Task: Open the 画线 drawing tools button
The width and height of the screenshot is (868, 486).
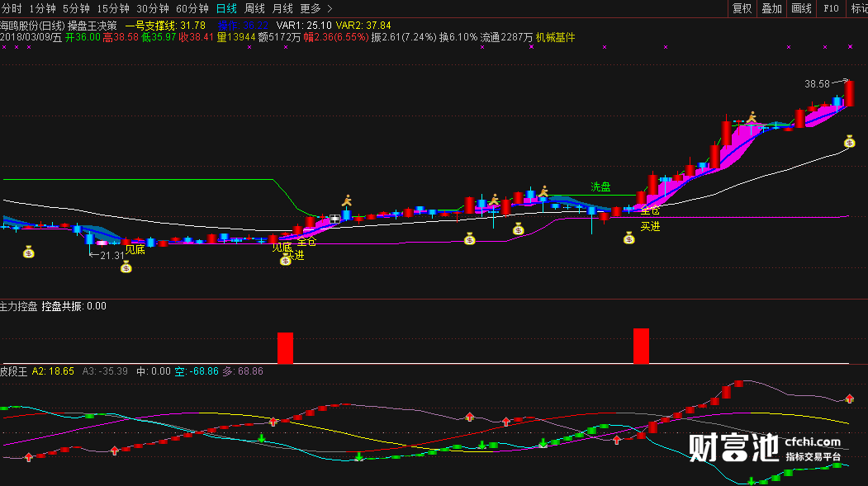Action: coord(802,9)
